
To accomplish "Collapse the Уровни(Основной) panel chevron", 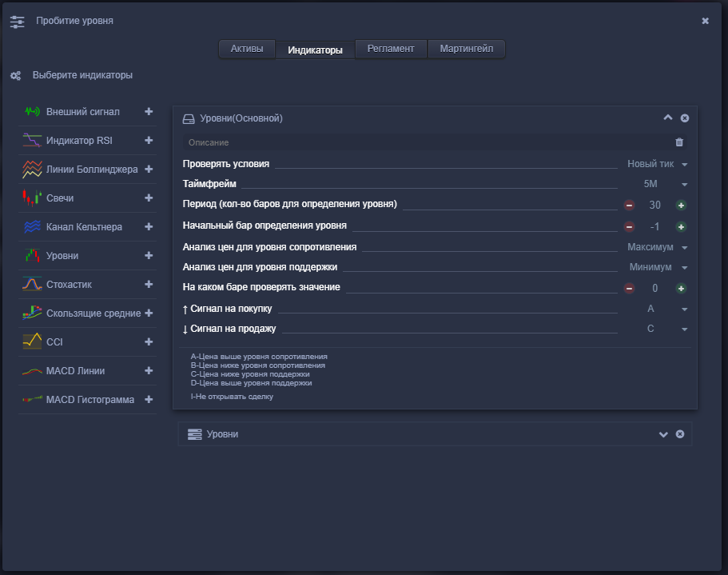I will tap(667, 118).
